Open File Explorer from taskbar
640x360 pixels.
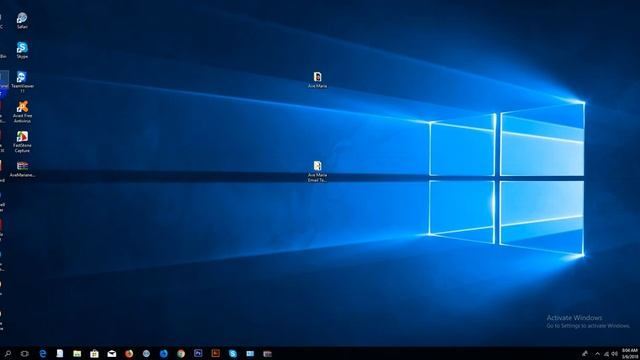tap(77, 353)
